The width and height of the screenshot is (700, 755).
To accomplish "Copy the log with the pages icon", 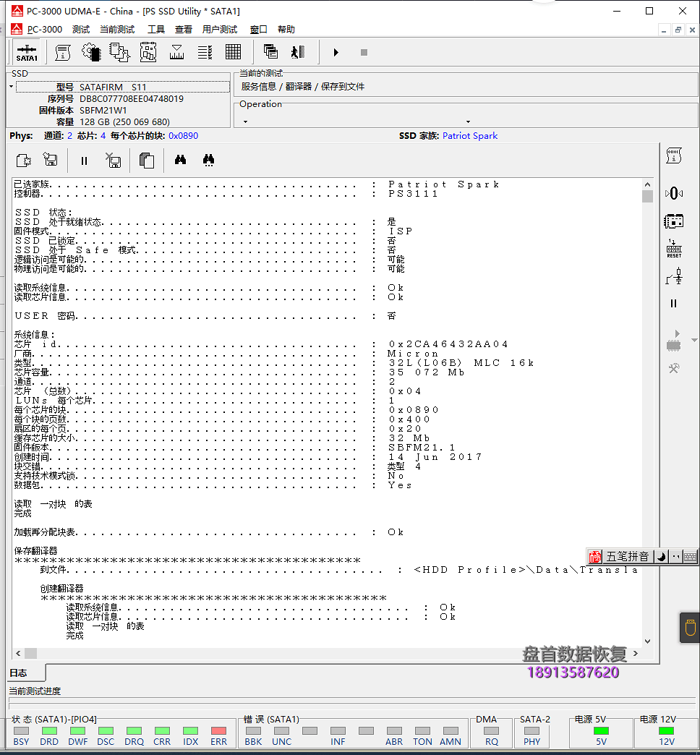I will (x=146, y=160).
